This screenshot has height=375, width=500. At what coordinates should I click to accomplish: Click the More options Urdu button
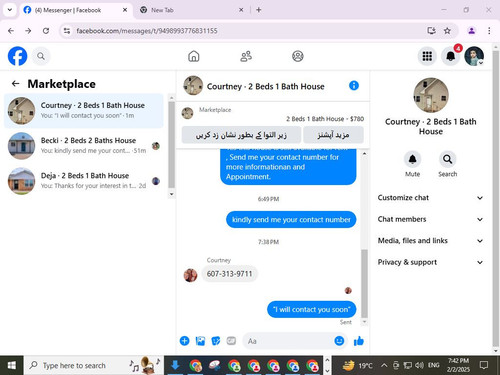point(333,135)
